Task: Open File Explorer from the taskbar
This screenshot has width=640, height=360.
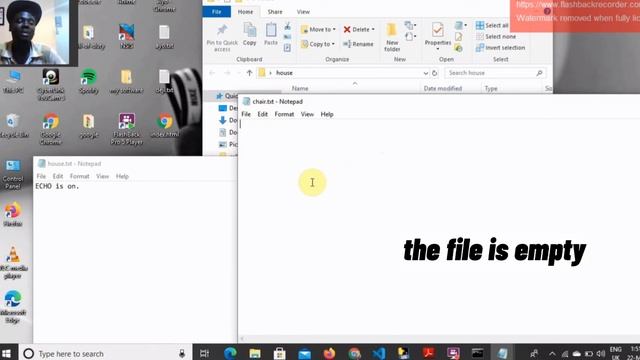Action: 255,353
